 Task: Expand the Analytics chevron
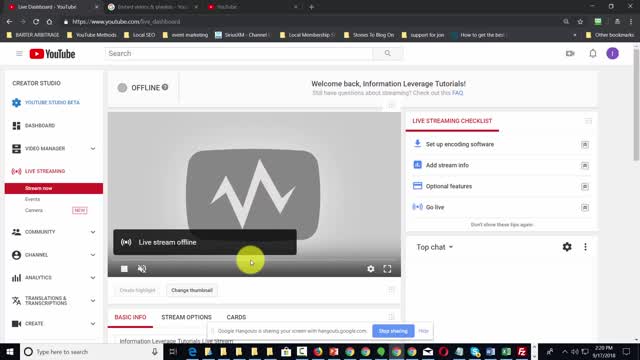click(x=93, y=278)
